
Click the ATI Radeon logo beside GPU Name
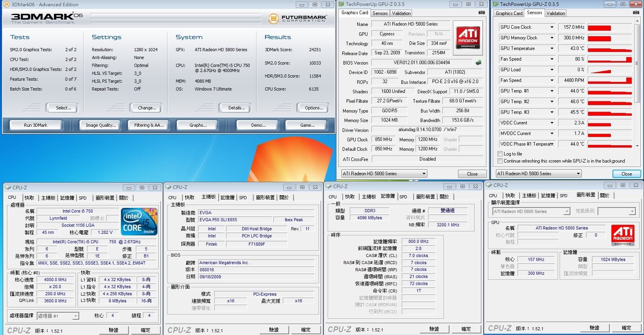coord(468,37)
